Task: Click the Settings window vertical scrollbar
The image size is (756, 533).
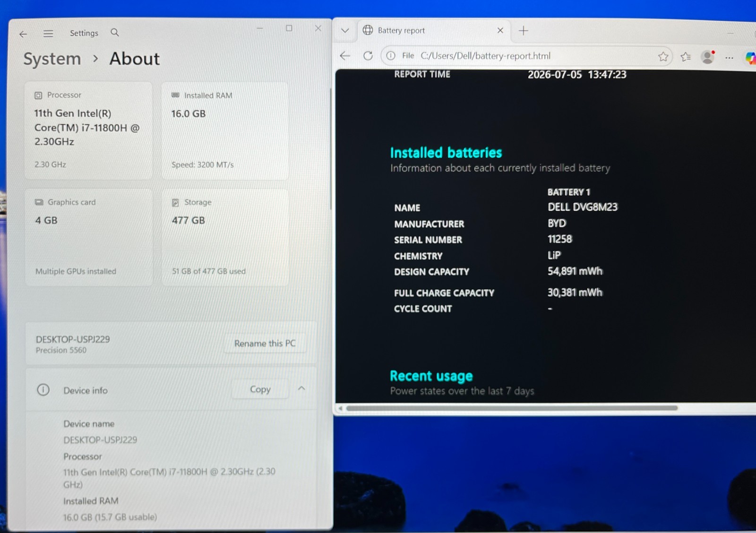Action: click(330, 149)
